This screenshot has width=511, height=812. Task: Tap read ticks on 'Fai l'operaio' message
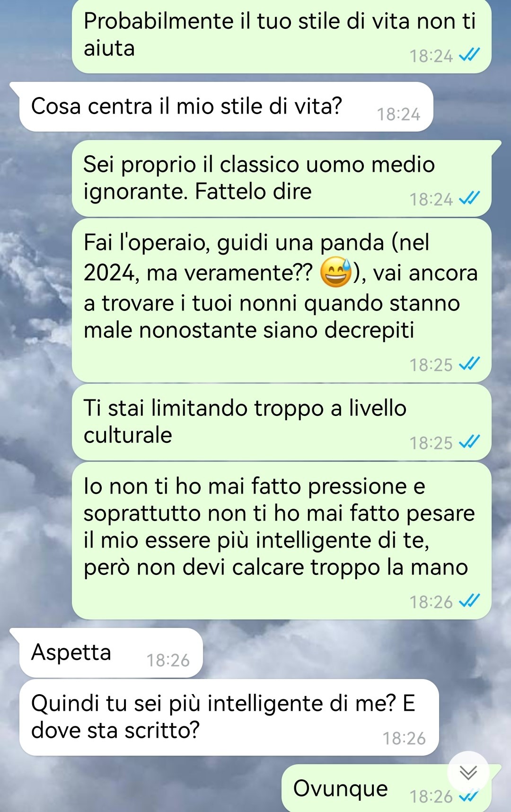coord(469,364)
